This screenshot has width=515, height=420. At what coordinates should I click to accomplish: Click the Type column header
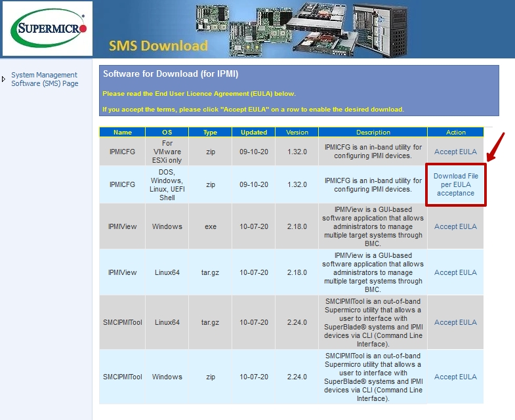(x=210, y=132)
